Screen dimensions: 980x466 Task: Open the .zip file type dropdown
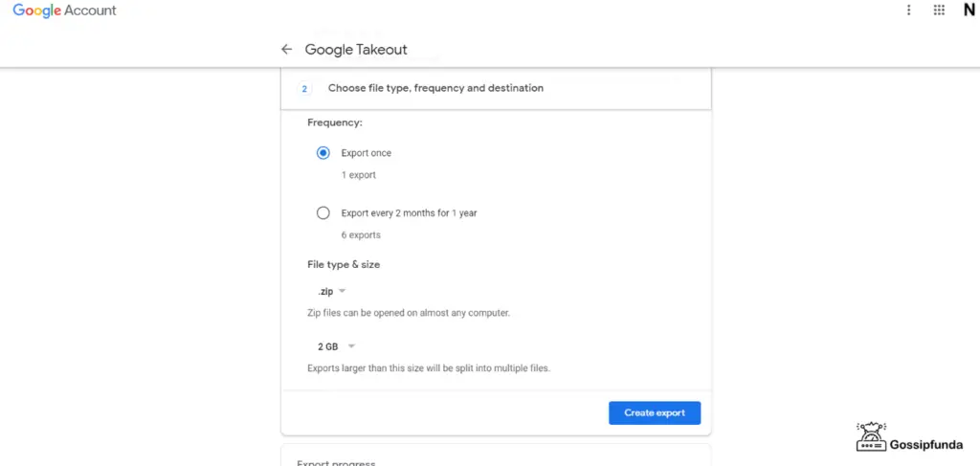pyautogui.click(x=331, y=292)
